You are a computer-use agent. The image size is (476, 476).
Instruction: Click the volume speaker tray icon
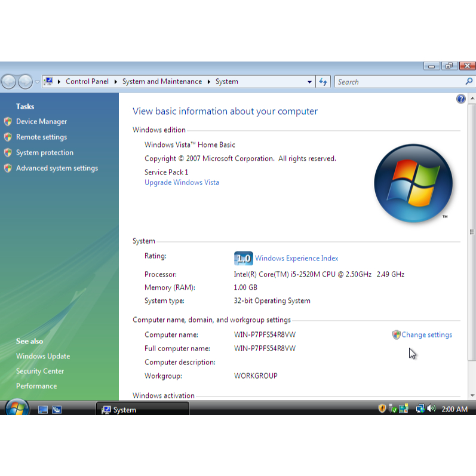pos(431,409)
